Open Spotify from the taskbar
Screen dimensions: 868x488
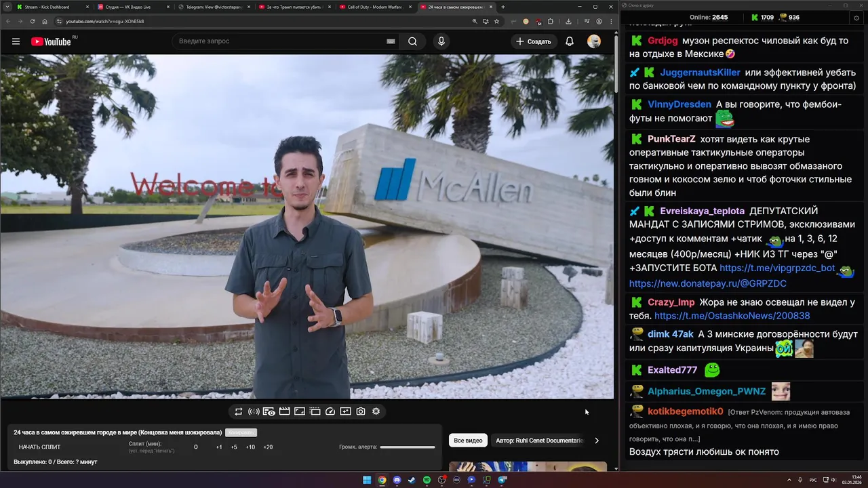click(x=427, y=480)
